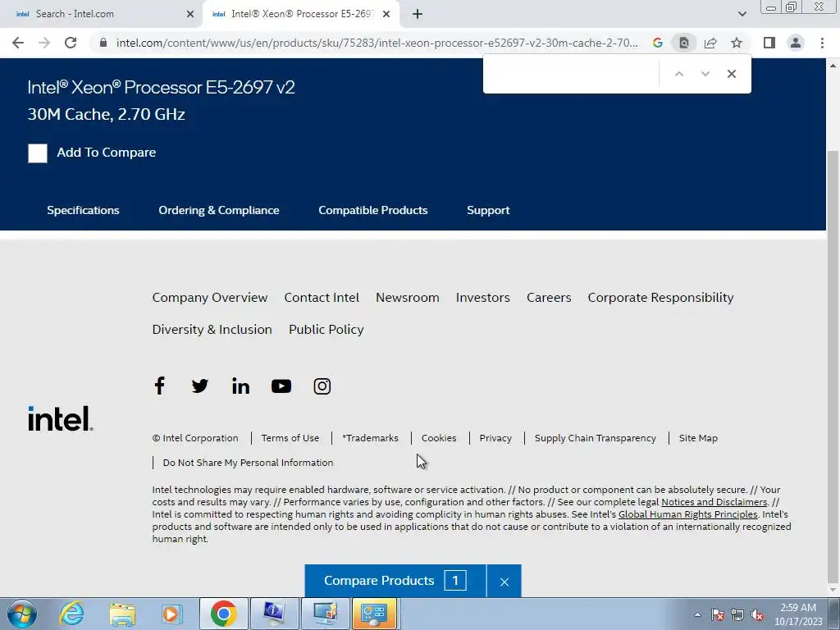Open Intel's Facebook page icon
This screenshot has height=630, width=840.
(159, 386)
